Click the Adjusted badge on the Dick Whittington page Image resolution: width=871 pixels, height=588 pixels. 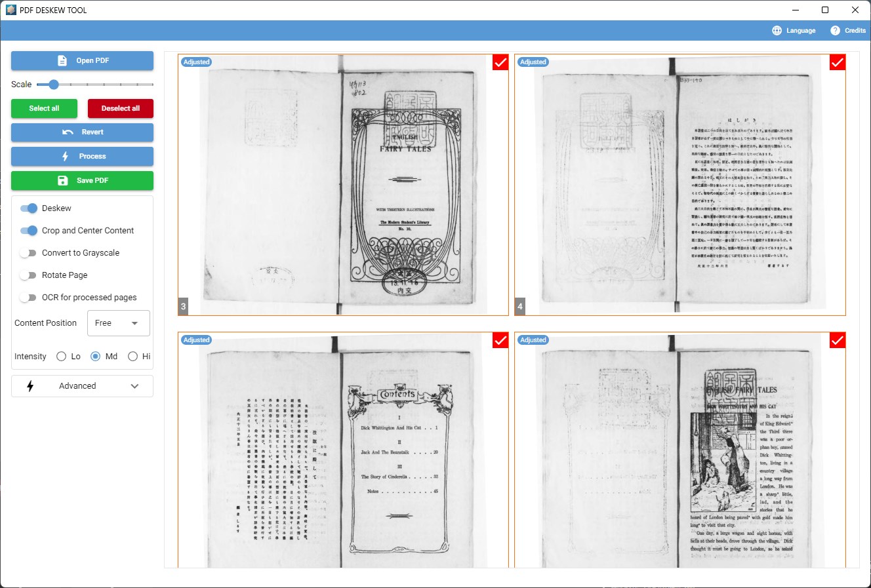point(533,340)
